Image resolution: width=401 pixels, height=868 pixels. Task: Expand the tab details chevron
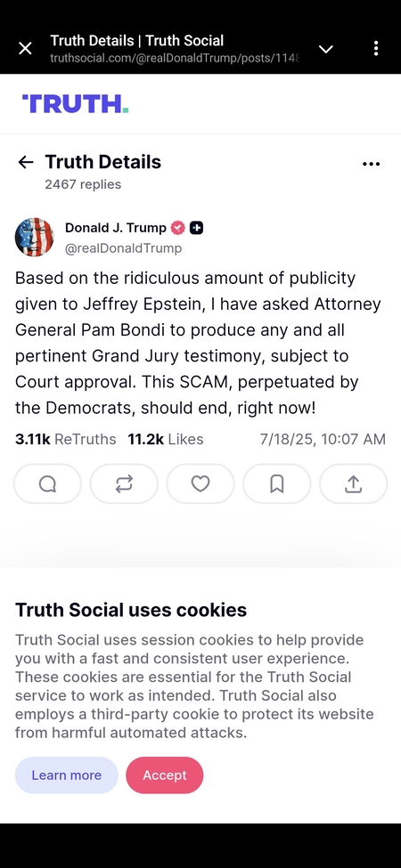[326, 49]
